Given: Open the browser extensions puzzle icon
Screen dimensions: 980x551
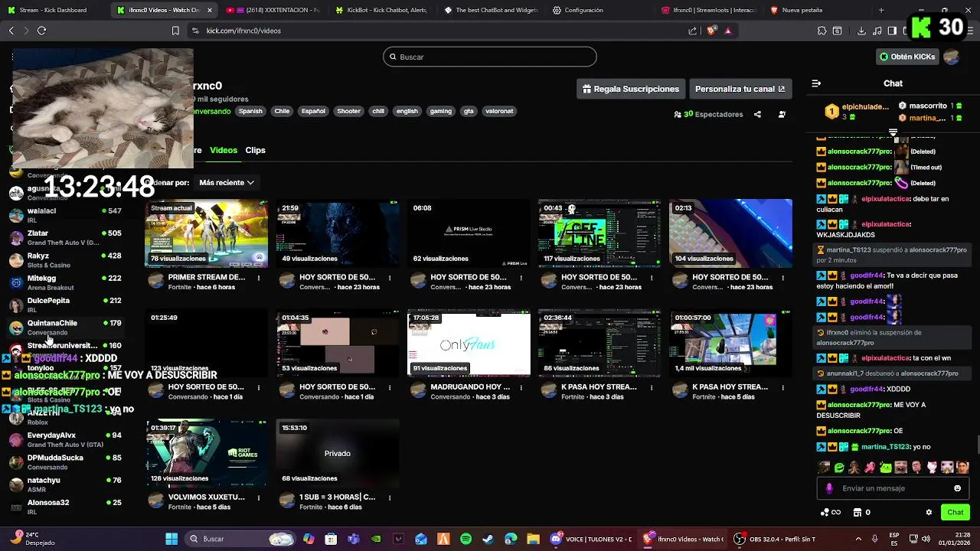Looking at the screenshot, I should pyautogui.click(x=822, y=31).
